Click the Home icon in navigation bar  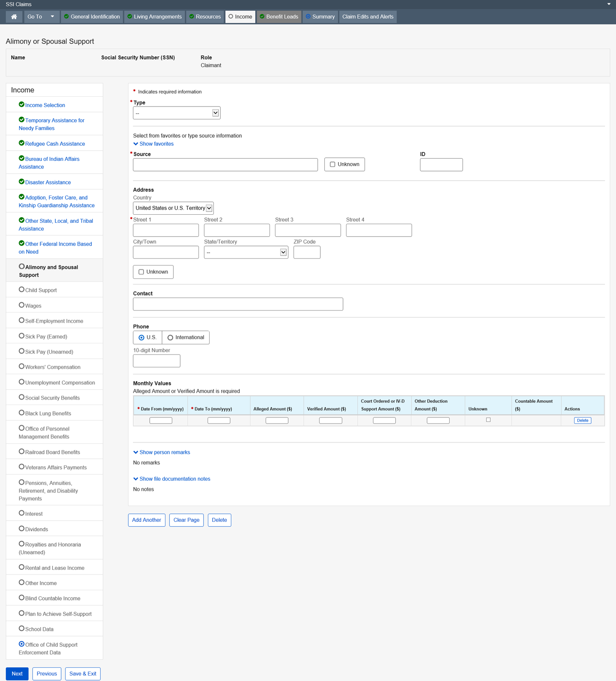coord(14,17)
